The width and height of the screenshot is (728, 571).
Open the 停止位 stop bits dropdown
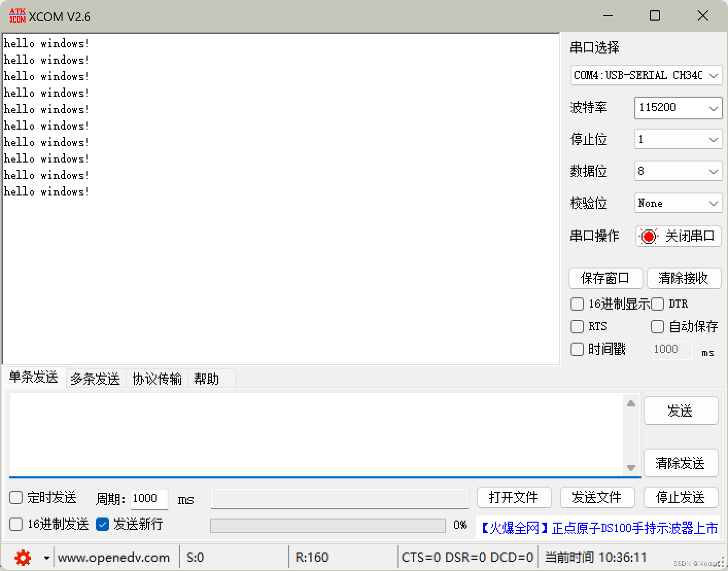tap(678, 139)
